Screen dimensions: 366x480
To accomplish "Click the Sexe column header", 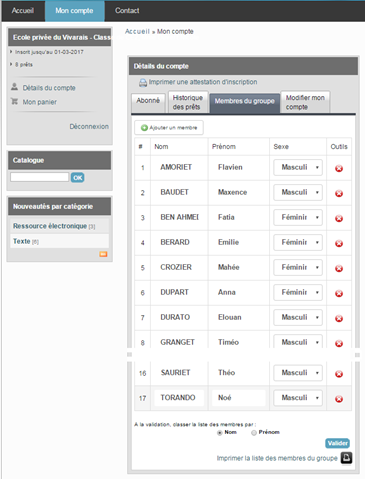I will 281,147.
